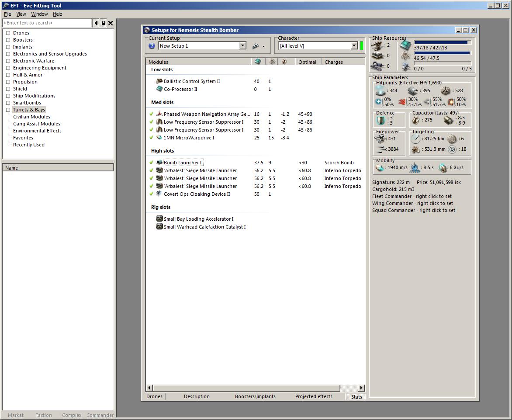Open the View menu
This screenshot has height=420, width=512.
[x=21, y=14]
